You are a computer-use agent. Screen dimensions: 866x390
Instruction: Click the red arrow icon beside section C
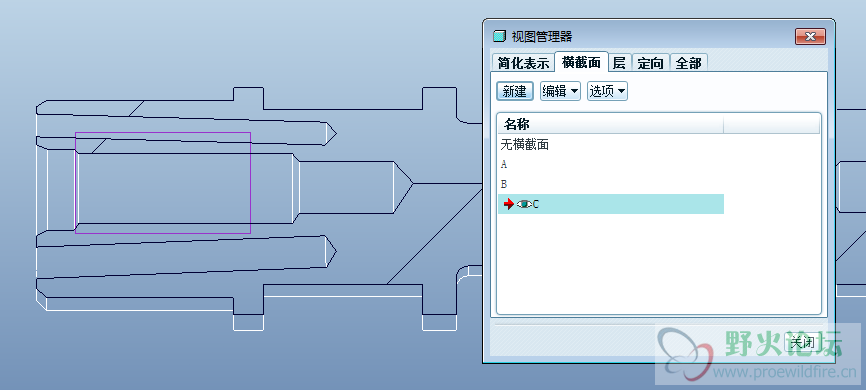(509, 204)
